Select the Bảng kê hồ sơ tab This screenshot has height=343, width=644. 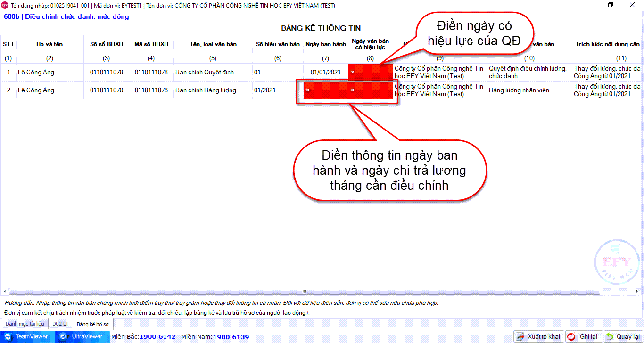coord(93,324)
